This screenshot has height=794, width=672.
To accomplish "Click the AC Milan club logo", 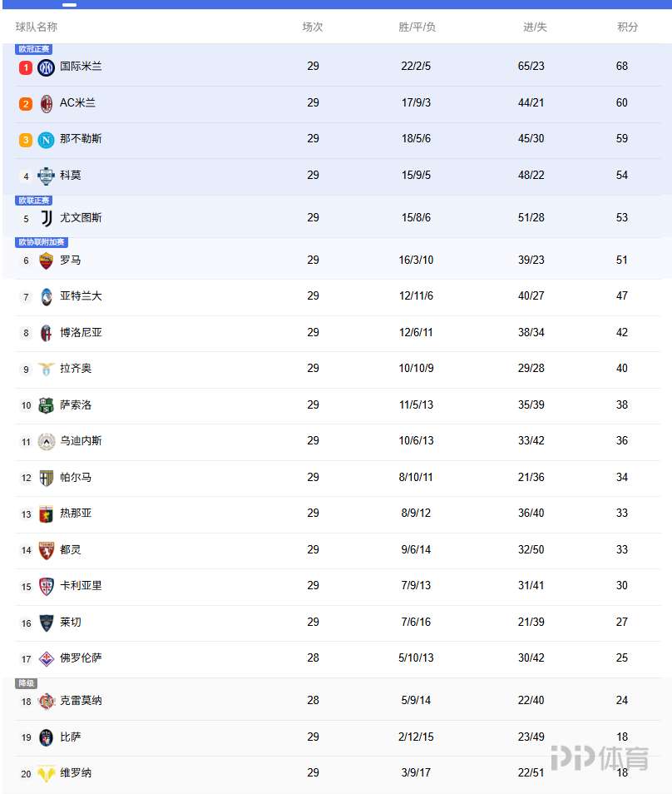I will point(47,104).
